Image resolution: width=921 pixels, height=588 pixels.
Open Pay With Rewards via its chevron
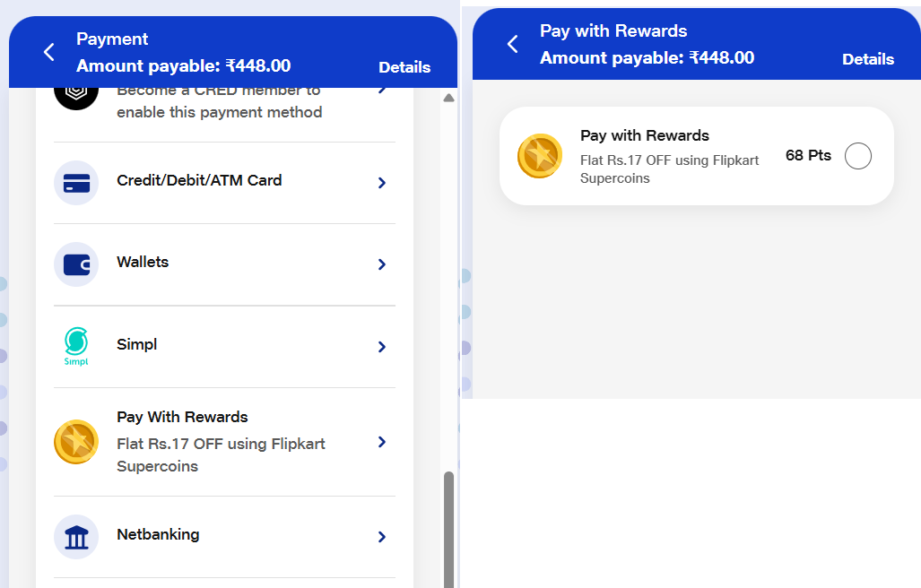pos(382,442)
